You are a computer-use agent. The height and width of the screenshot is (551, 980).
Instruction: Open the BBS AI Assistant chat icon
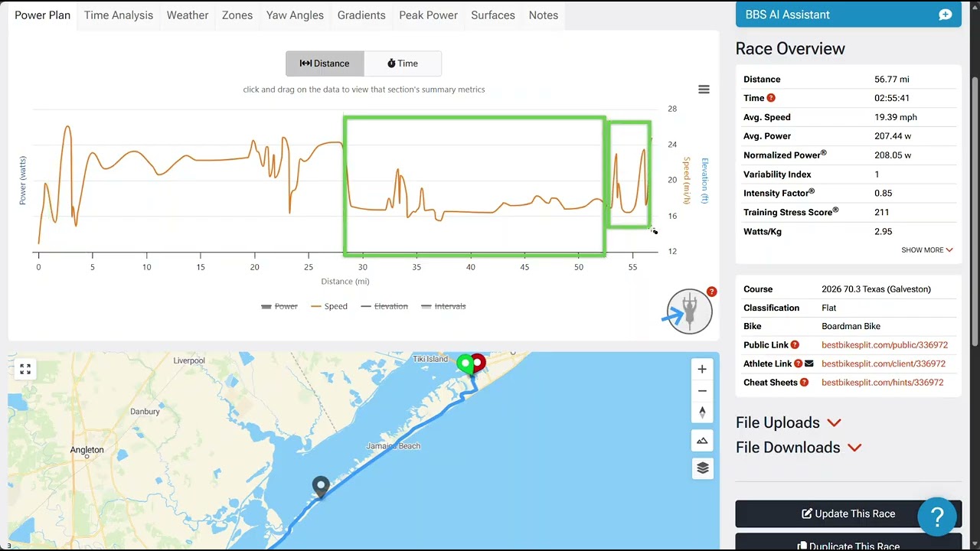tap(945, 15)
